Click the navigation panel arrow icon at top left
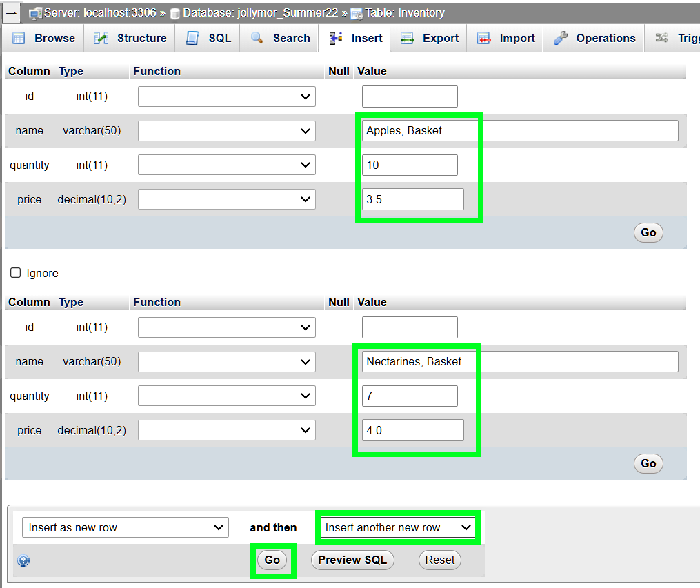700x588 pixels. (x=11, y=12)
